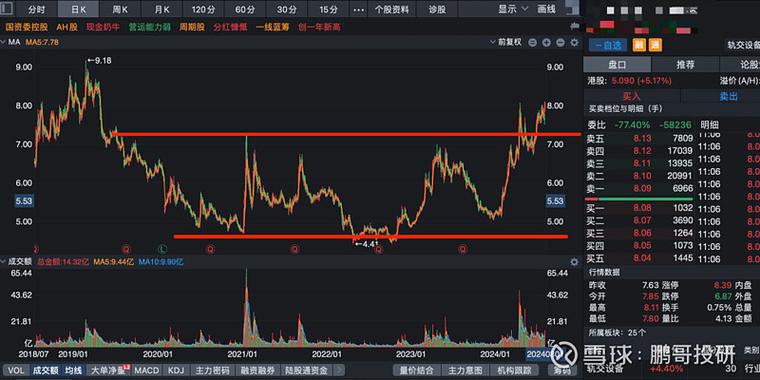
Task: Toggle the 成交额 indicator
Action: tap(46, 370)
